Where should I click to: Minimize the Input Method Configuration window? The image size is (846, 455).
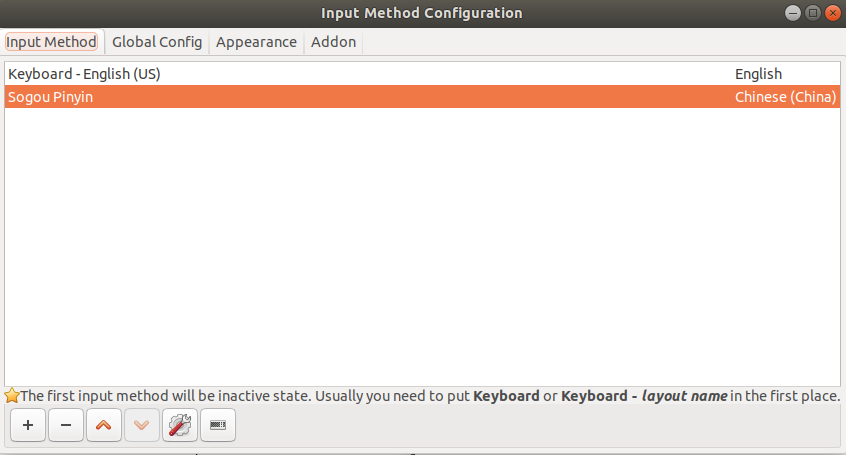[793, 13]
